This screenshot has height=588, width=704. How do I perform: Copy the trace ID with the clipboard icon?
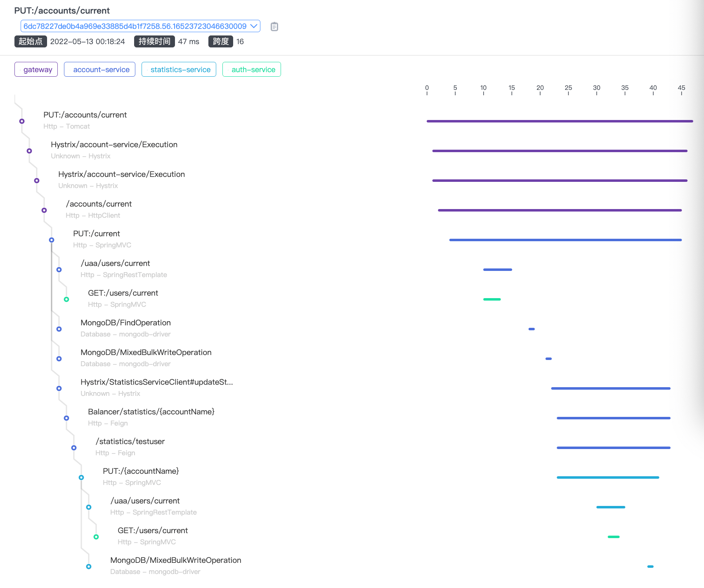(274, 26)
